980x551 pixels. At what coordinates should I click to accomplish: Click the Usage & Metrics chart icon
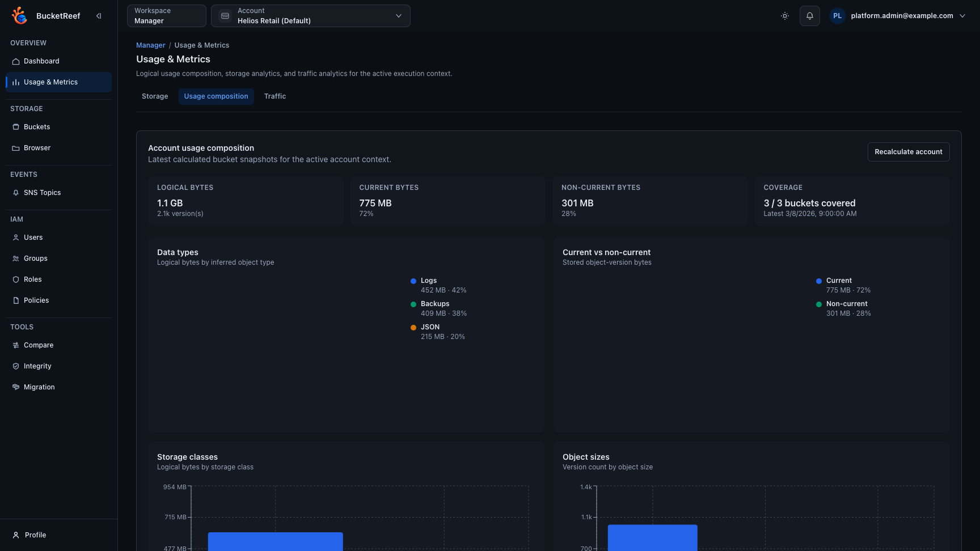coord(16,82)
